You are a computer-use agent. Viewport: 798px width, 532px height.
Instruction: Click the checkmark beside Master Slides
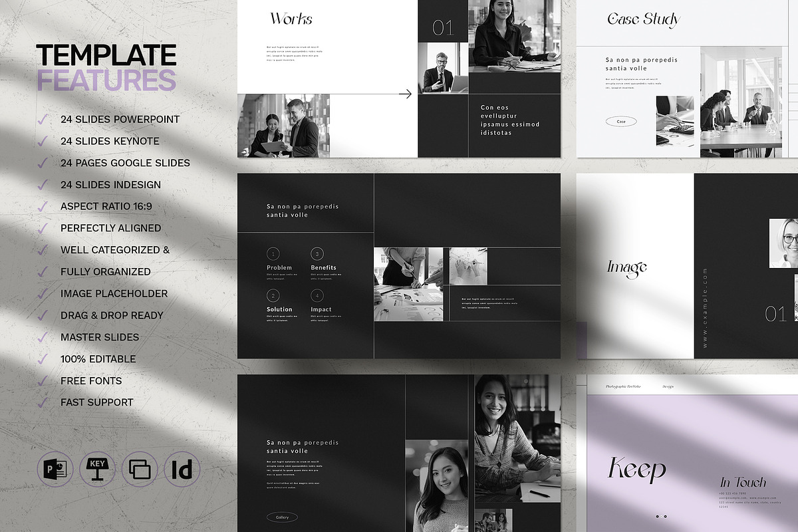coord(43,337)
